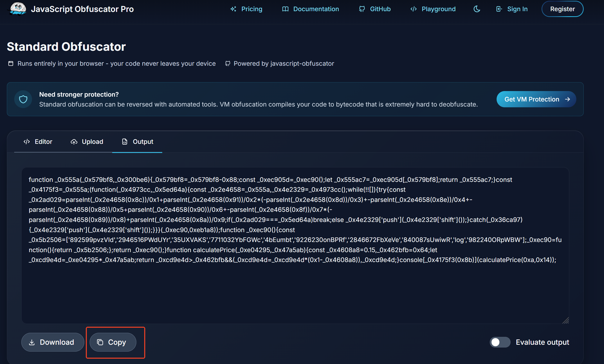Open the Pricing page link
This screenshot has height=364, width=604.
tap(251, 9)
